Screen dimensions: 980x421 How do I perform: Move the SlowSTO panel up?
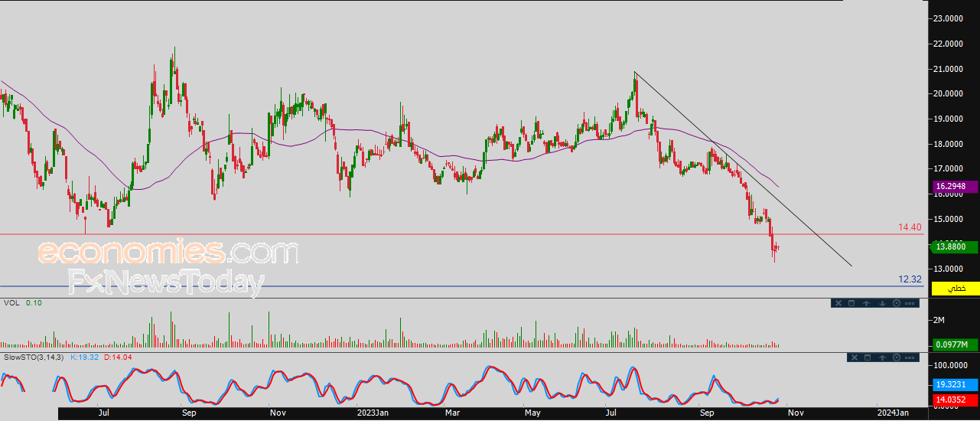coord(882,357)
